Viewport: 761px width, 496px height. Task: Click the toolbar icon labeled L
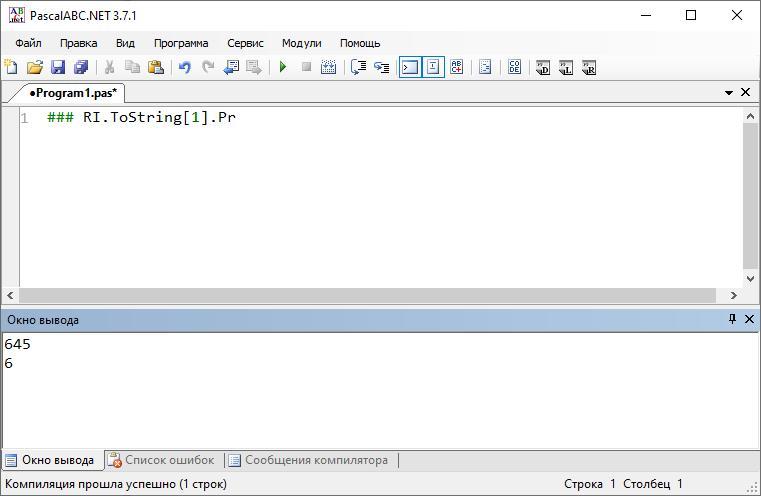point(566,67)
